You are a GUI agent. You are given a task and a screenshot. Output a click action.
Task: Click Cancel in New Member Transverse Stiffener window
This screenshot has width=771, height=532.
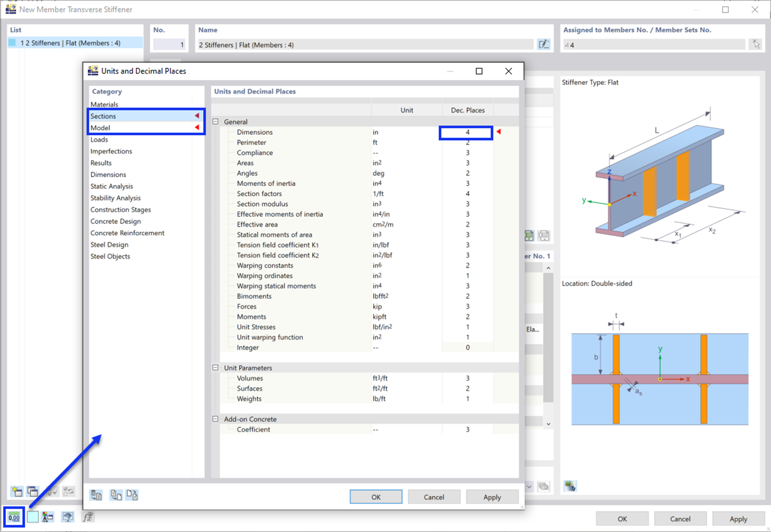click(681, 518)
